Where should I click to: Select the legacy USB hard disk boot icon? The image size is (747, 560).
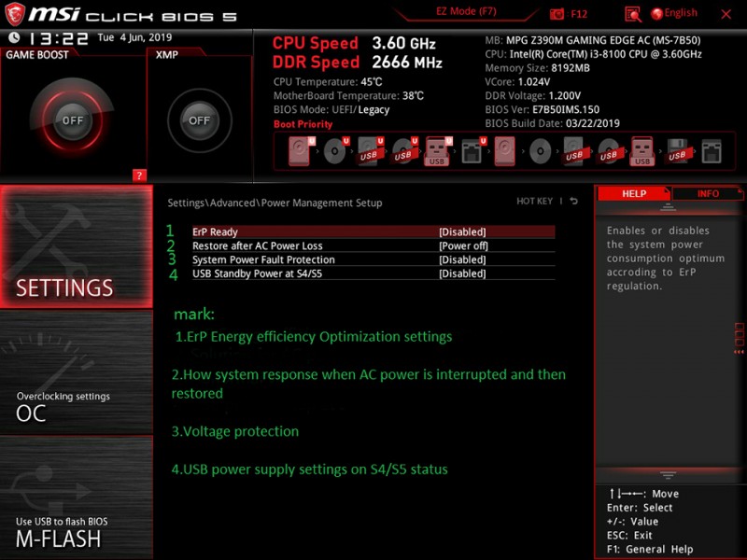(574, 151)
